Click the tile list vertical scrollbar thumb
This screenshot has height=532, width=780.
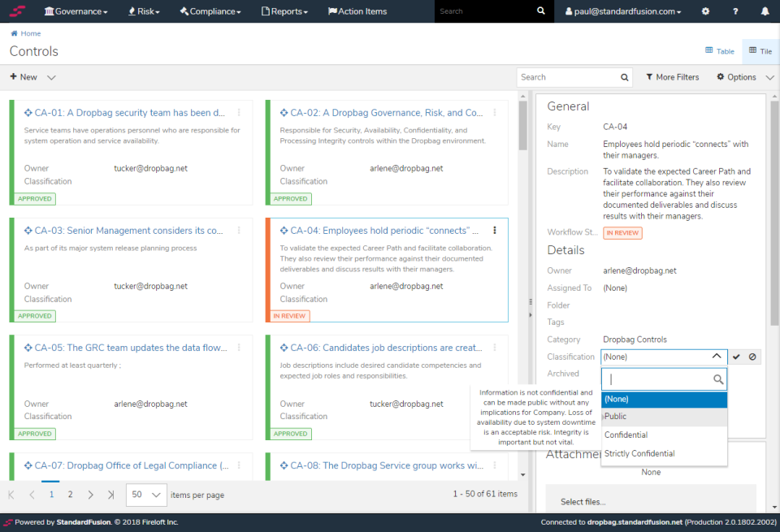[x=522, y=125]
